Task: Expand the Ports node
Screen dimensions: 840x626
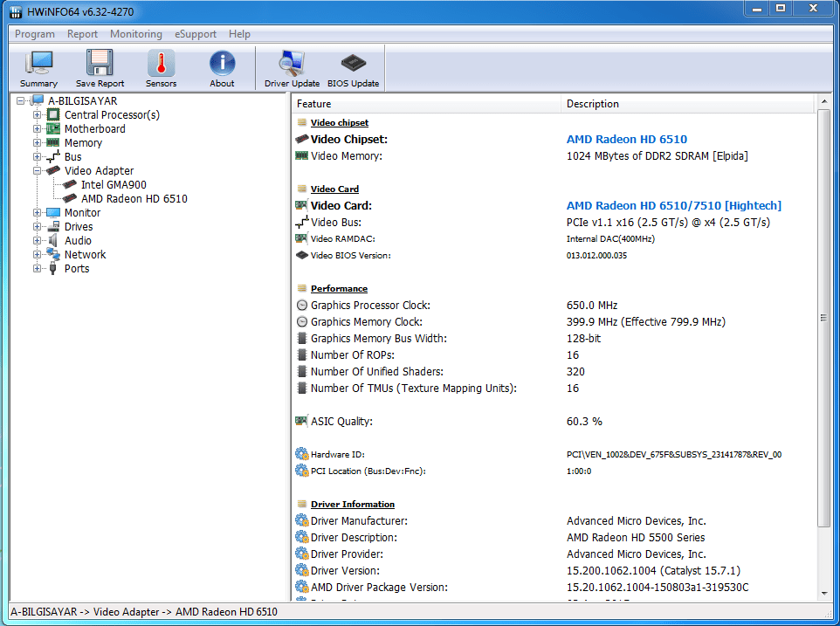Action: pyautogui.click(x=37, y=268)
